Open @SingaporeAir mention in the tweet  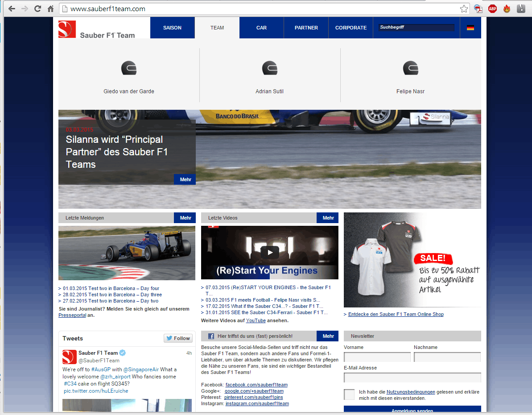141,369
